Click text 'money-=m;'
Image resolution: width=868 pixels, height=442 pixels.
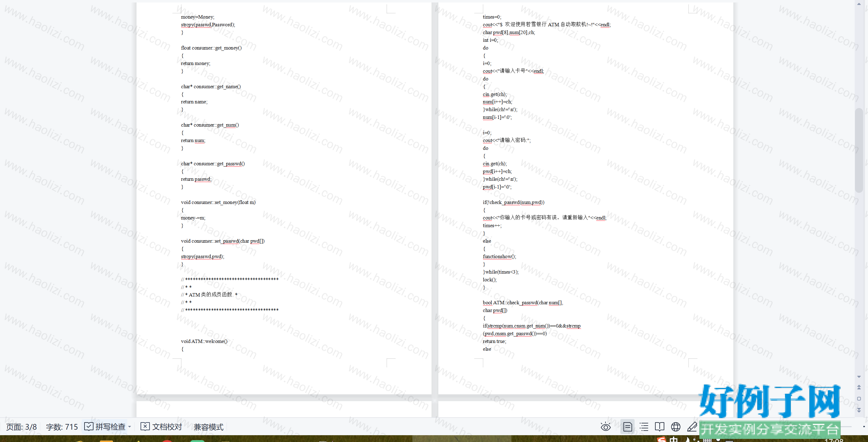coord(193,218)
